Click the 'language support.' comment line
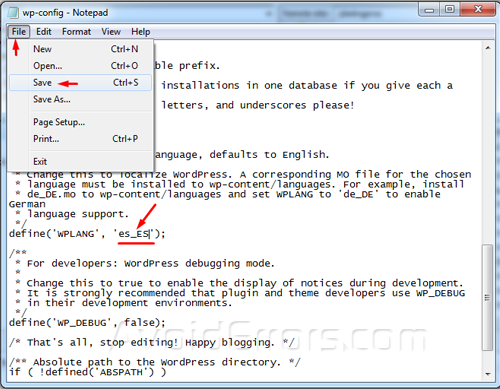The height and width of the screenshot is (389, 500). tap(78, 214)
